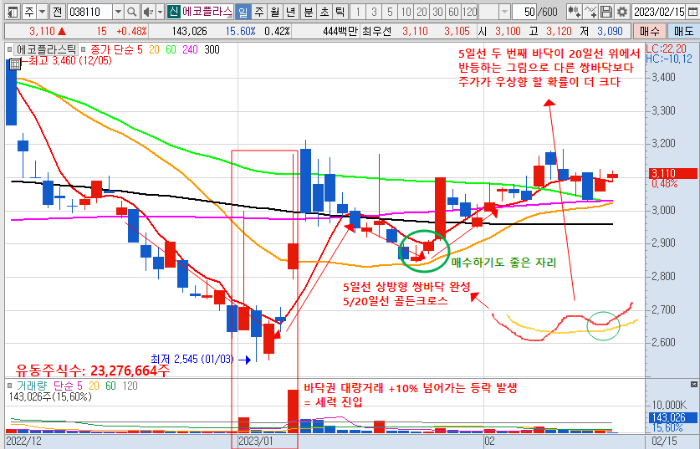Click the orange 20 moving average label
The height and width of the screenshot is (449, 700).
[154, 50]
